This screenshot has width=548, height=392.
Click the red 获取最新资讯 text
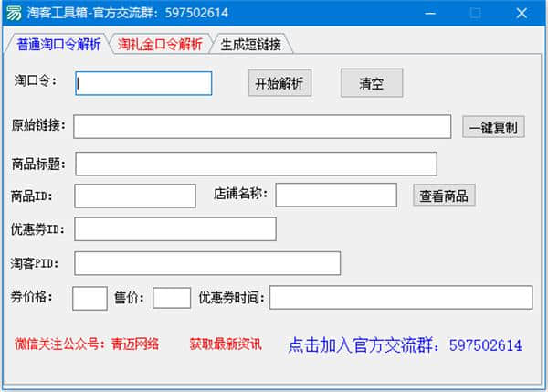pyautogui.click(x=226, y=344)
